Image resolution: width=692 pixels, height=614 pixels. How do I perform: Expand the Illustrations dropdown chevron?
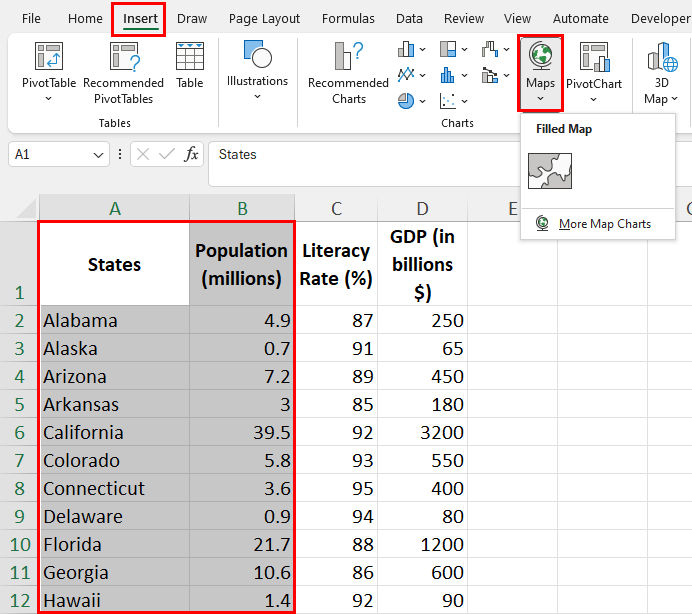[x=257, y=97]
